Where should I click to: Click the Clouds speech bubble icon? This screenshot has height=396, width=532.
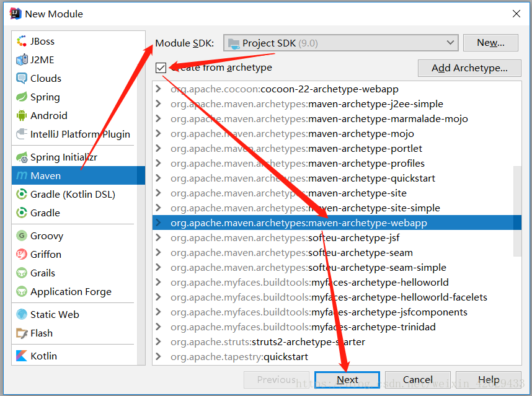(x=22, y=78)
